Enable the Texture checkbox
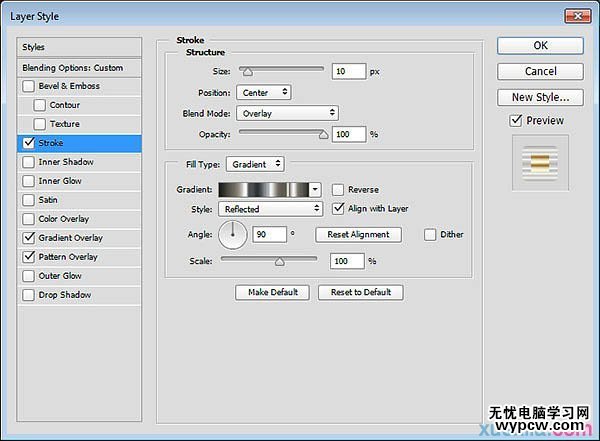 [39, 124]
